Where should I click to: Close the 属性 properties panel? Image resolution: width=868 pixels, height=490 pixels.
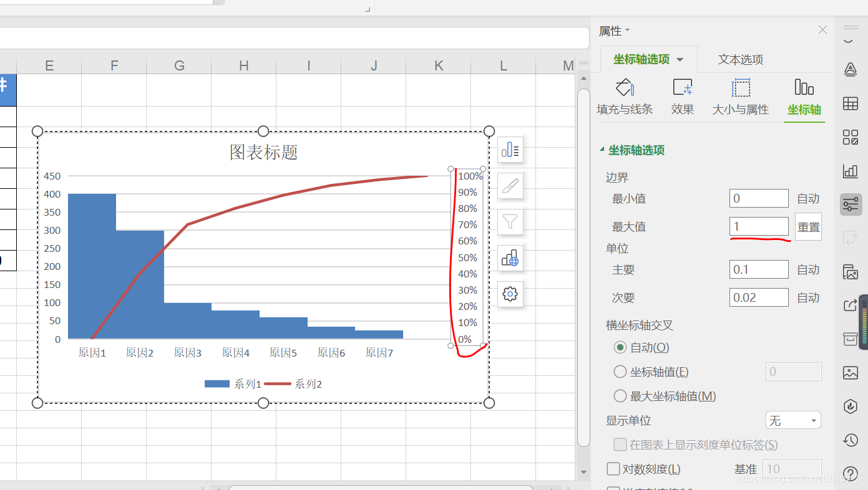point(822,30)
